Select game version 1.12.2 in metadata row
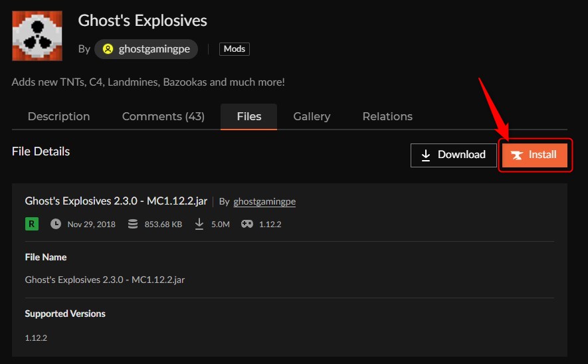Image resolution: width=588 pixels, height=364 pixels. pyautogui.click(x=270, y=224)
